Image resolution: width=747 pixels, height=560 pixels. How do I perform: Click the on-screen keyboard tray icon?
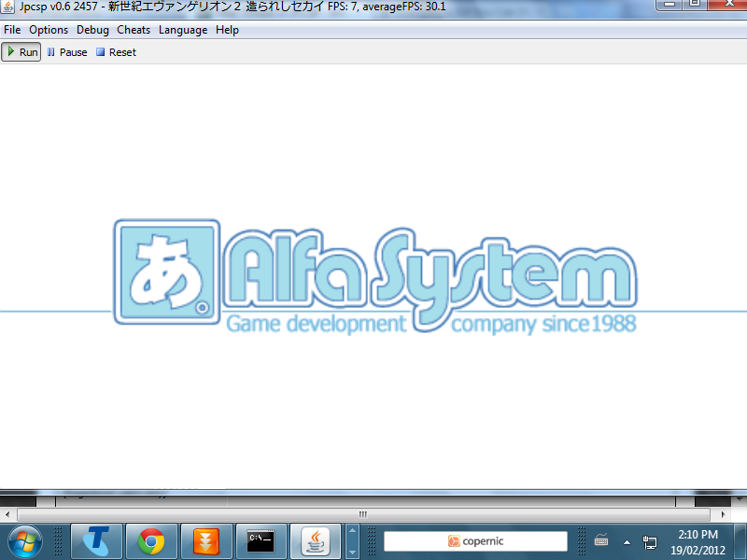tap(601, 540)
